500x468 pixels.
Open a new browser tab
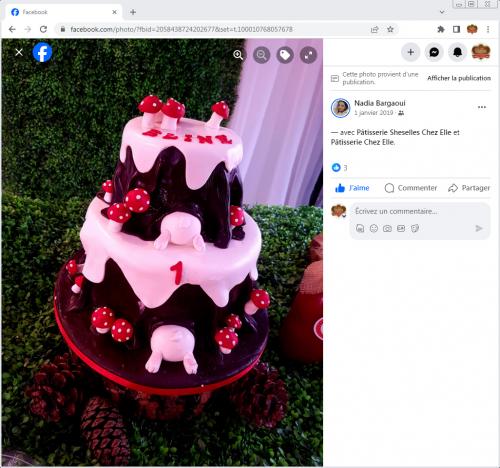[x=133, y=12]
